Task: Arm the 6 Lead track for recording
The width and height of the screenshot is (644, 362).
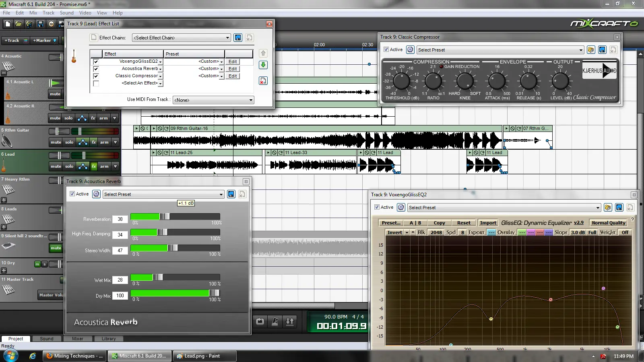Action: pos(104,166)
